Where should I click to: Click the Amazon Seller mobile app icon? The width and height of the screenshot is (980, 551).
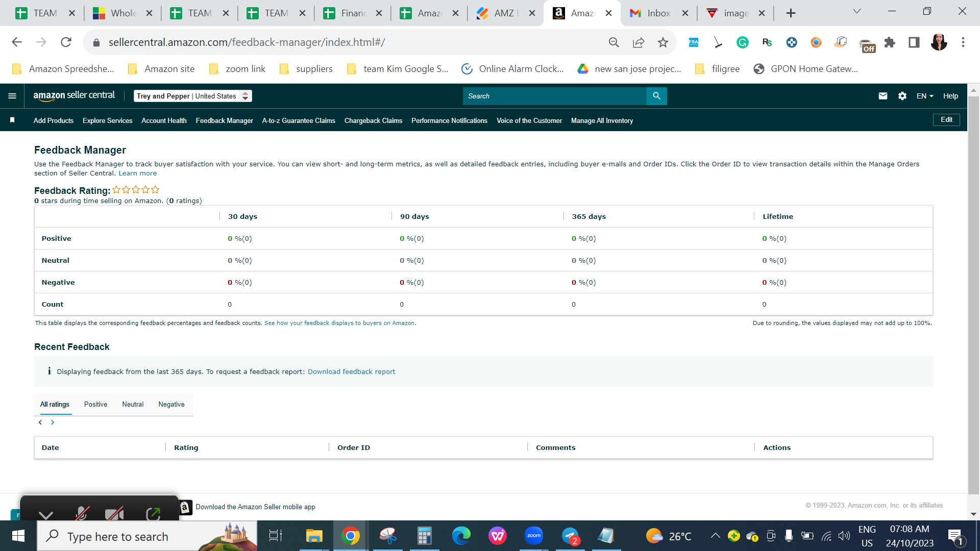[186, 507]
